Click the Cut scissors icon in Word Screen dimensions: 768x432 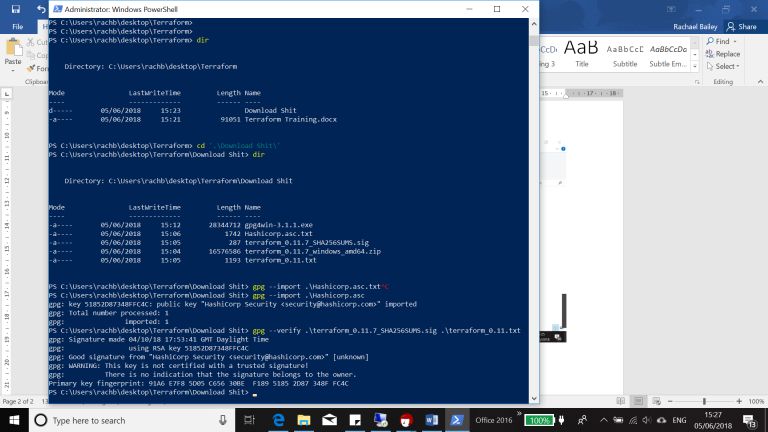coord(31,43)
